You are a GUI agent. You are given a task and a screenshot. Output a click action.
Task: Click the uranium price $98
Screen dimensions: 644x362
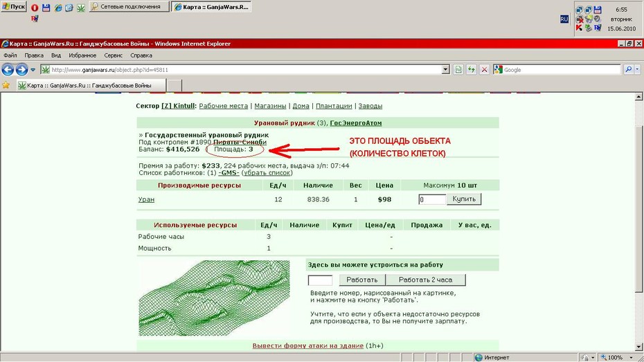(384, 199)
